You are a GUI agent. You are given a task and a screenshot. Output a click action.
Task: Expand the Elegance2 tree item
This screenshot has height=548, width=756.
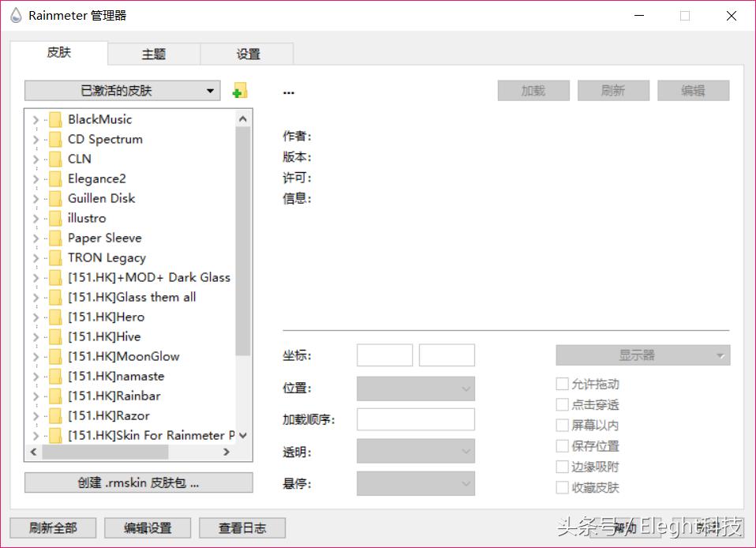pos(35,178)
